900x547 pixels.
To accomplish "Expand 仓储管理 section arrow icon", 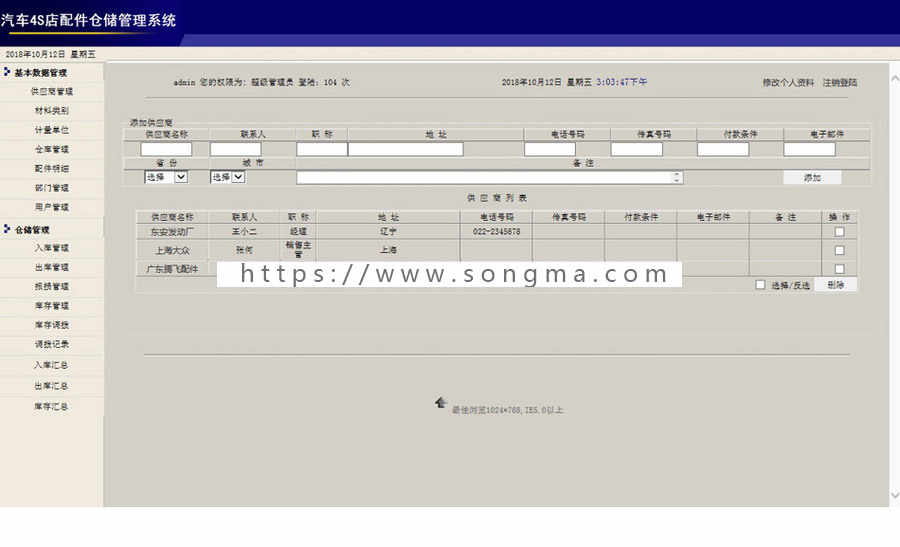I will coord(7,229).
